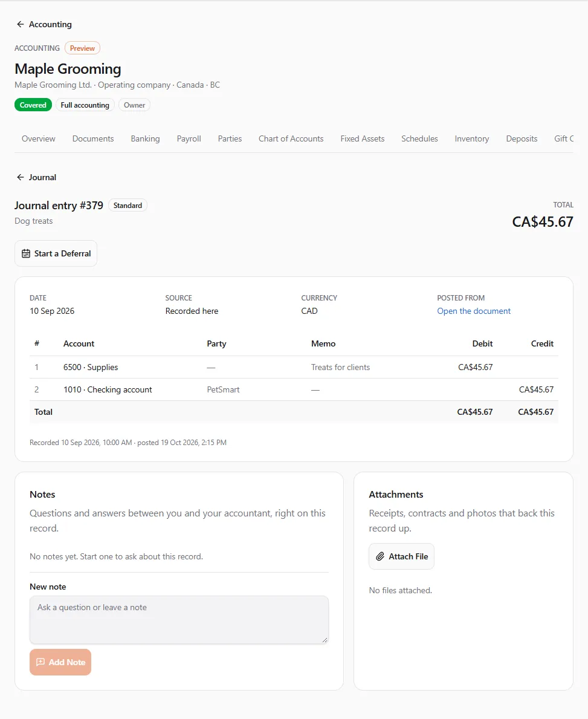Go to the Inventory tab
This screenshot has height=719, width=588.
click(471, 139)
